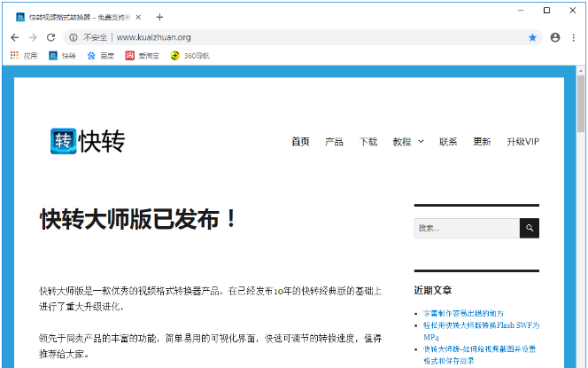Click the 快转 site logo
The height and width of the screenshot is (368, 588).
tap(88, 141)
